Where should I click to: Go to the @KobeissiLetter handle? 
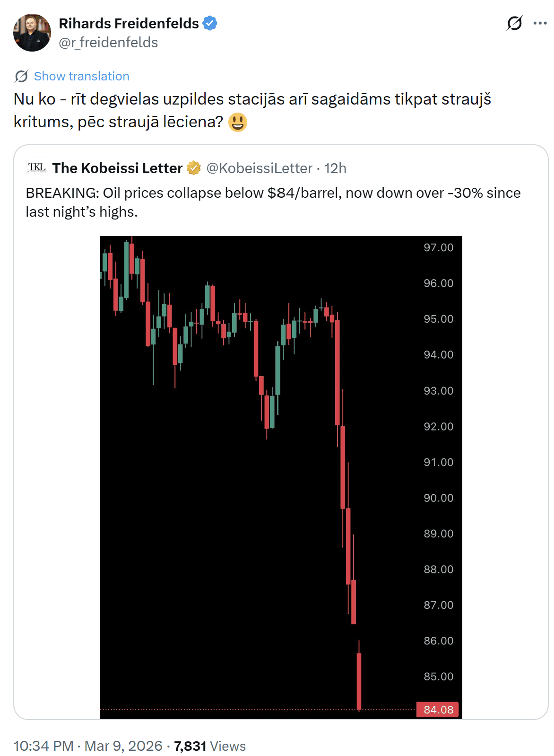(259, 168)
